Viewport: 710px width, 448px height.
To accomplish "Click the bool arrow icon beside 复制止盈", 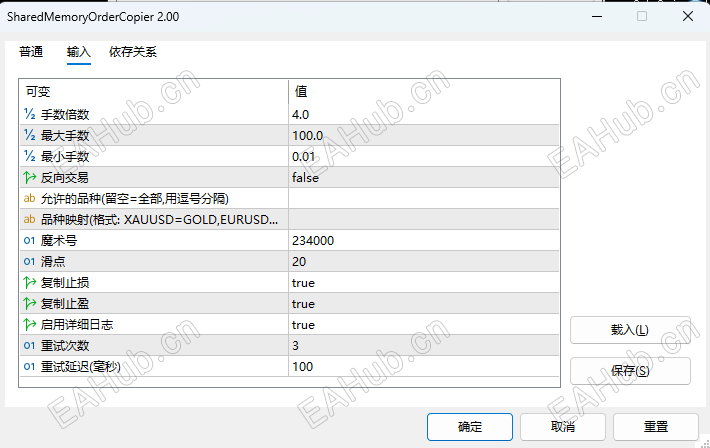I will click(29, 303).
